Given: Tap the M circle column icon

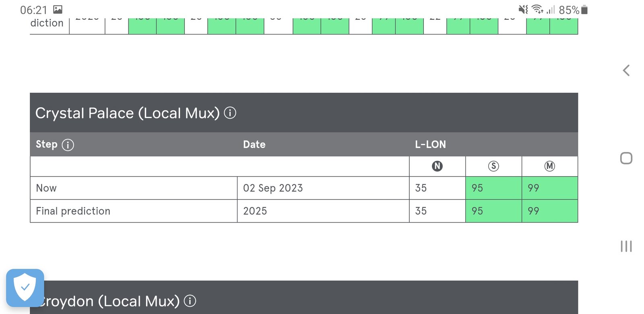Looking at the screenshot, I should 549,166.
